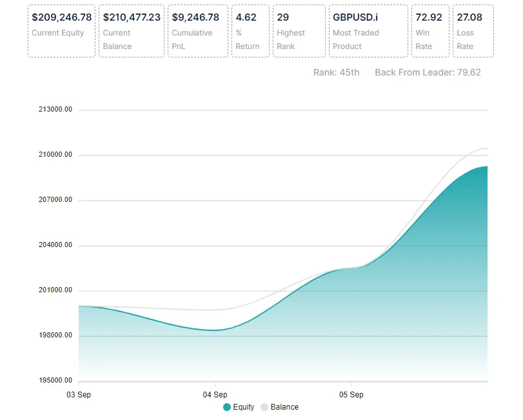Select the Current Balance stat card
This screenshot has width=523, height=420.
tap(131, 30)
